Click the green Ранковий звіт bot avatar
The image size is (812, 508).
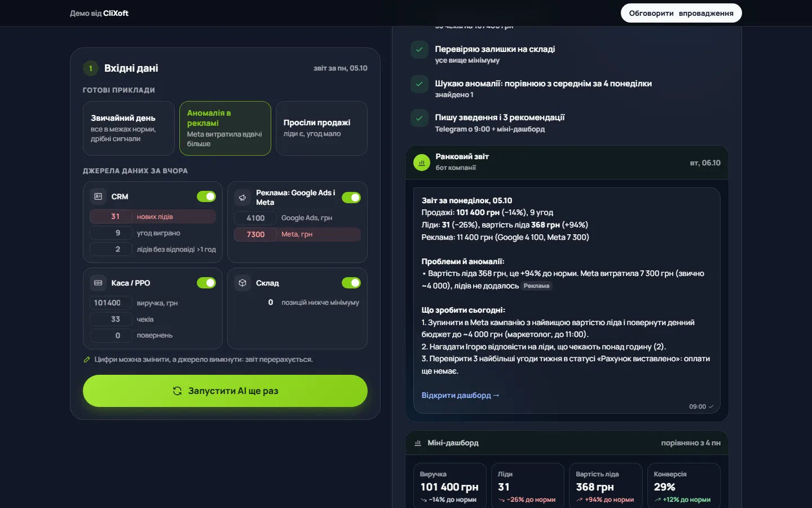(422, 163)
